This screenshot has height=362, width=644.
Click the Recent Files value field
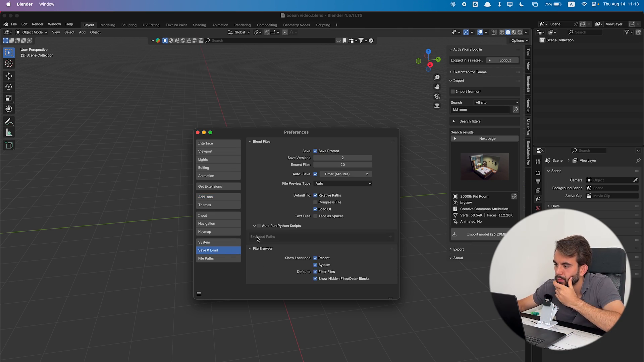[342, 165]
